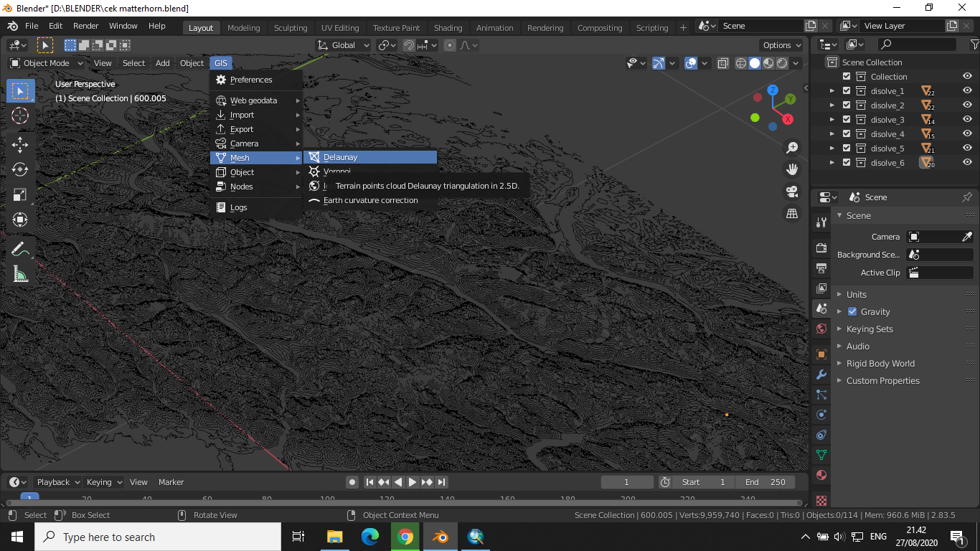Hide the disolve_1 collection with eye icon
Screen dimensions: 980x551
click(x=967, y=91)
